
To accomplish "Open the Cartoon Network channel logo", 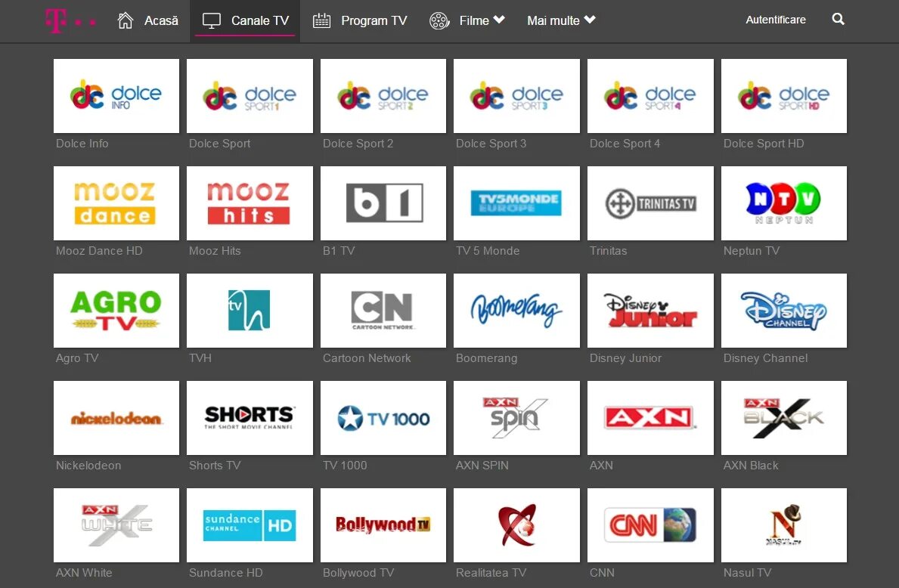I will click(x=383, y=310).
